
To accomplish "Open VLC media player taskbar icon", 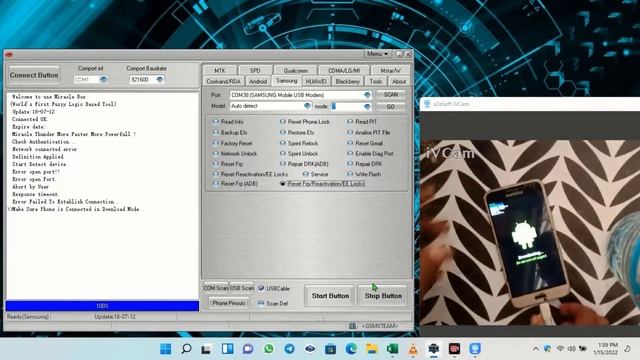I will (413, 349).
